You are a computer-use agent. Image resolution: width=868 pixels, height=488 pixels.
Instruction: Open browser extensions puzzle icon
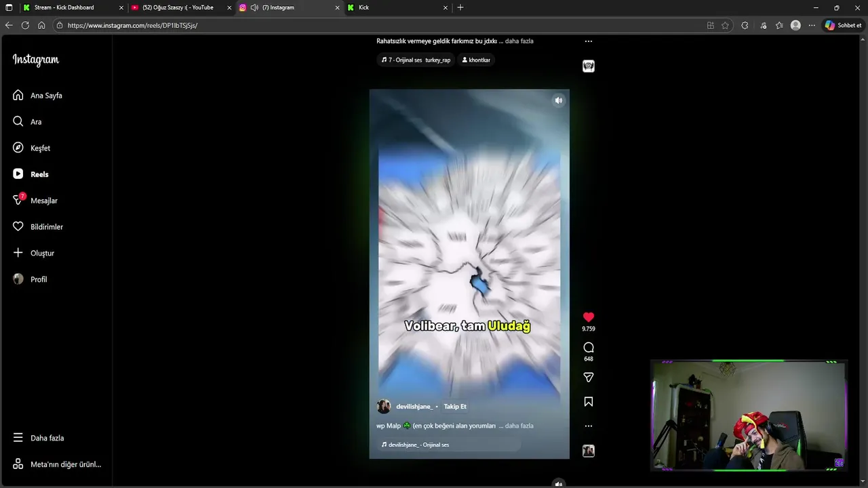pyautogui.click(x=745, y=25)
